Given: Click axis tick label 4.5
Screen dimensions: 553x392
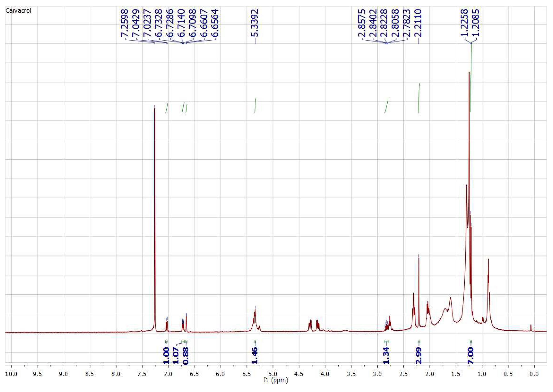Looking at the screenshot, I should pyautogui.click(x=299, y=374).
